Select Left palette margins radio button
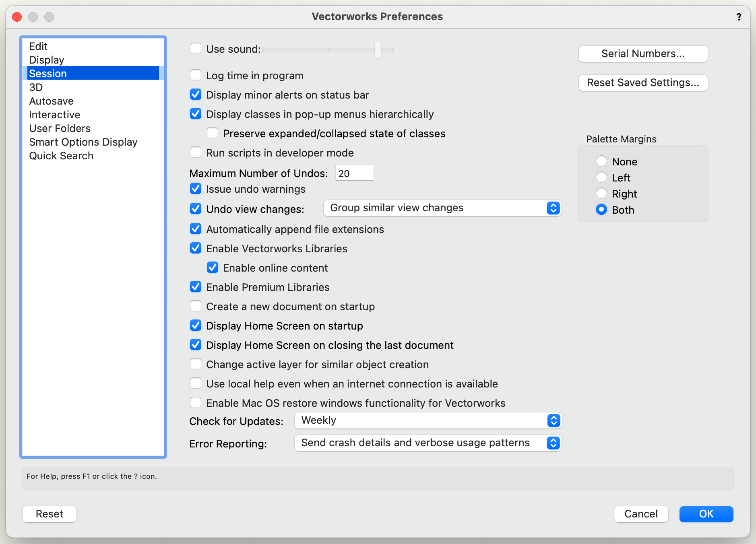 [601, 177]
